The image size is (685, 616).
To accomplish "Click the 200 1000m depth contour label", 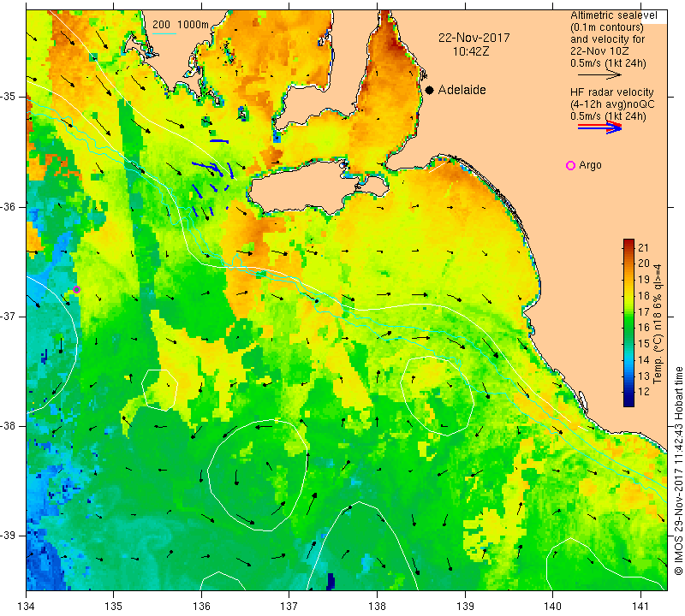I will (181, 25).
